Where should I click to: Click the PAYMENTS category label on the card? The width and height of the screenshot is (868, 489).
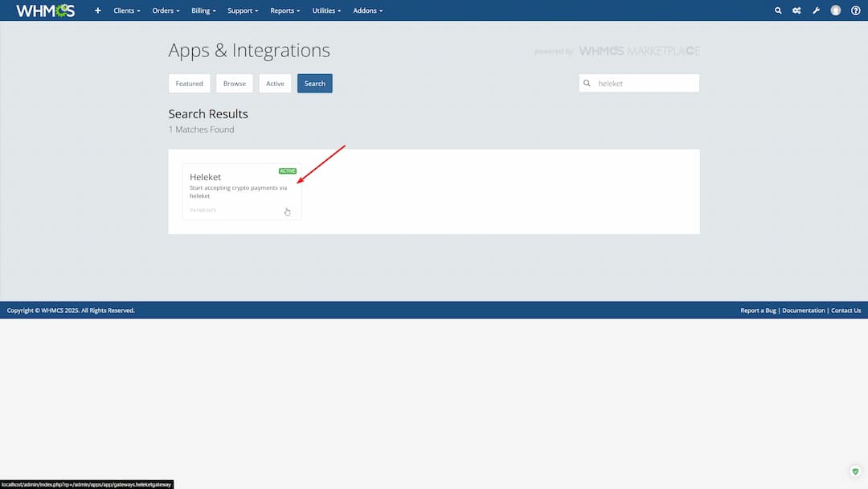tap(203, 211)
